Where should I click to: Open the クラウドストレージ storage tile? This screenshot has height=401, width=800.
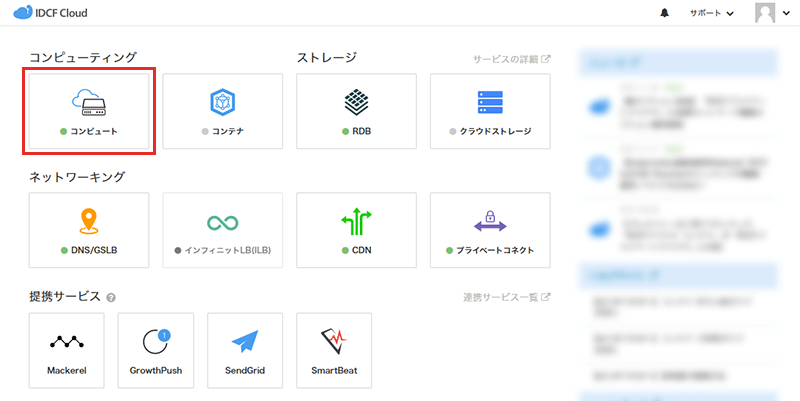point(490,111)
